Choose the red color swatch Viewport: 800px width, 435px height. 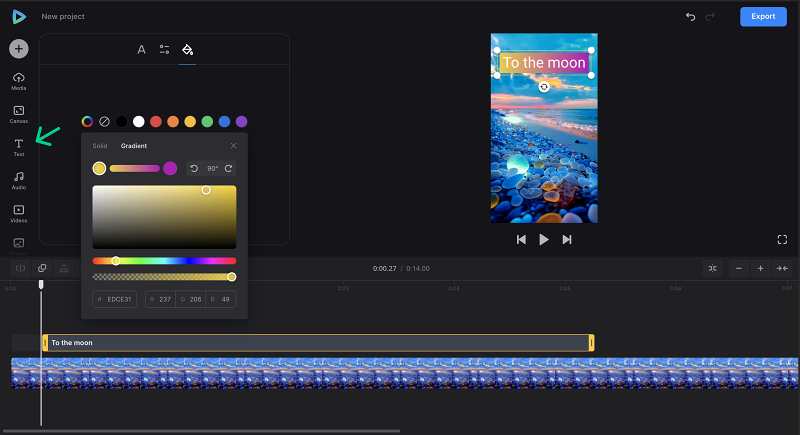click(x=156, y=121)
